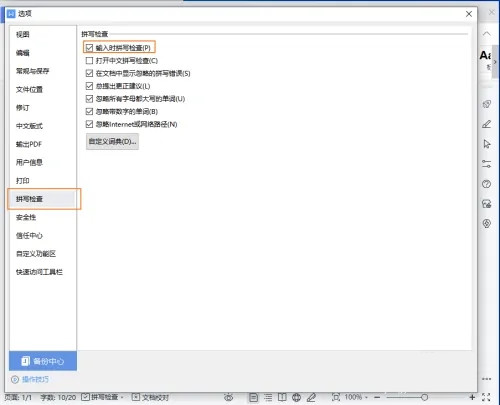The image size is (500, 405).
Task: Click the eye protection mode icon
Action: point(229,397)
